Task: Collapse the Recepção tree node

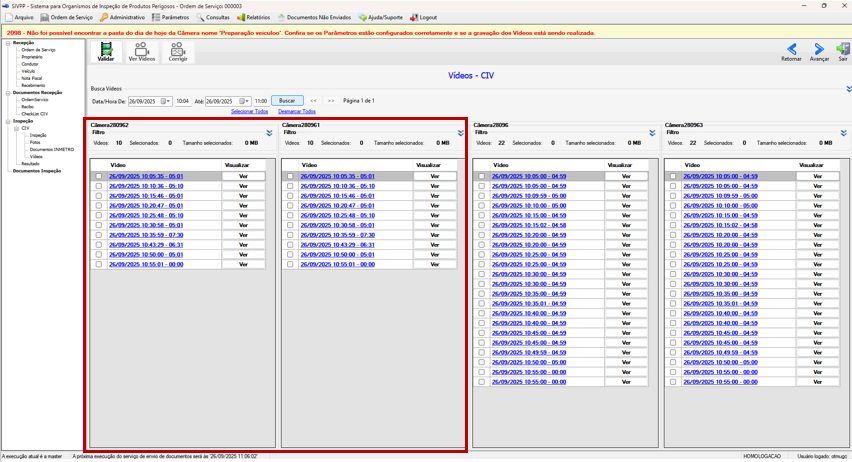Action: [8, 43]
